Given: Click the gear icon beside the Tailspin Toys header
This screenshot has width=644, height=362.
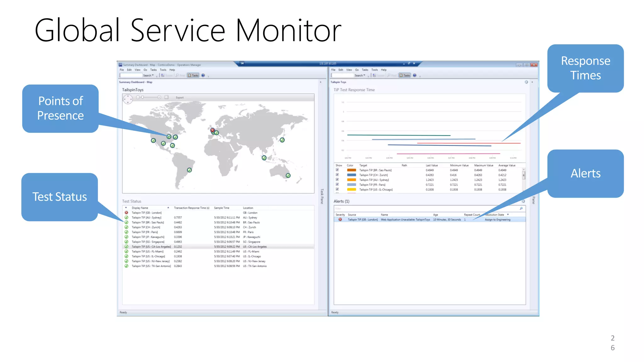Looking at the screenshot, I should (526, 82).
